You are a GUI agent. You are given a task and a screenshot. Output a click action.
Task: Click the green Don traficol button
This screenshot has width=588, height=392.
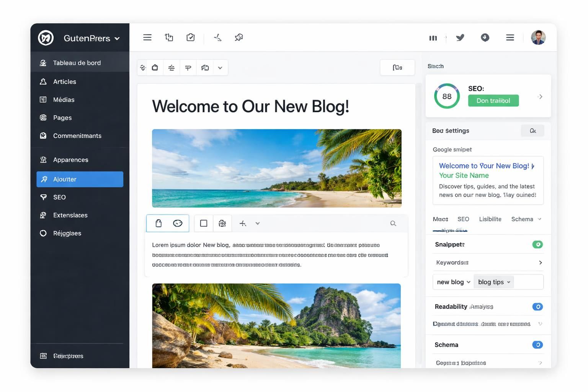493,100
